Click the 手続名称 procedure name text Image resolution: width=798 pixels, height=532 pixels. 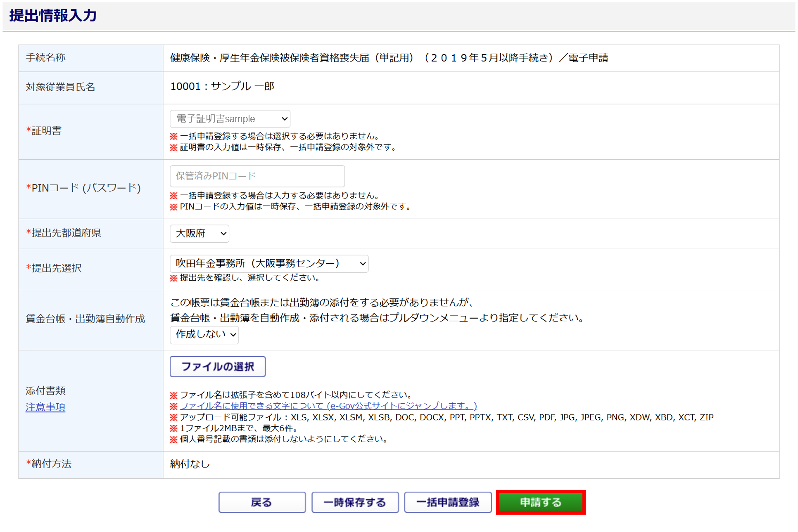(388, 58)
